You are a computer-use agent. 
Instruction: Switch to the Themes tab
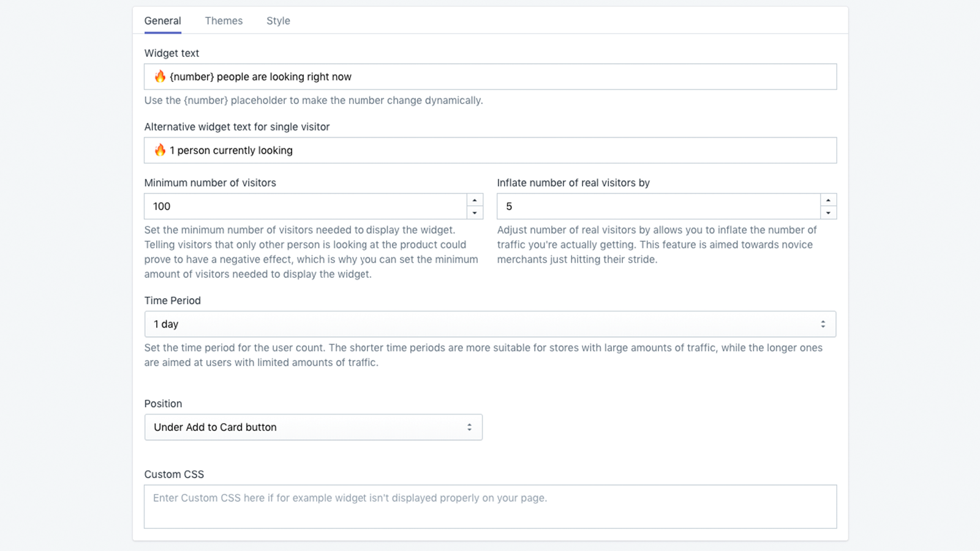224,21
